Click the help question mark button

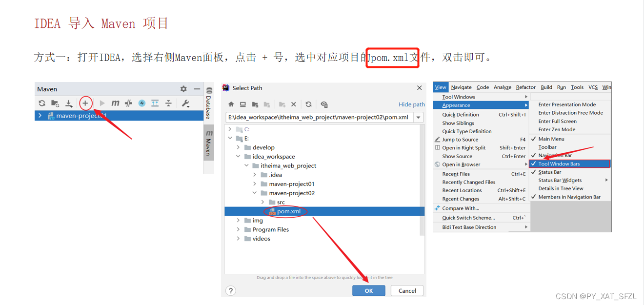pos(231,290)
